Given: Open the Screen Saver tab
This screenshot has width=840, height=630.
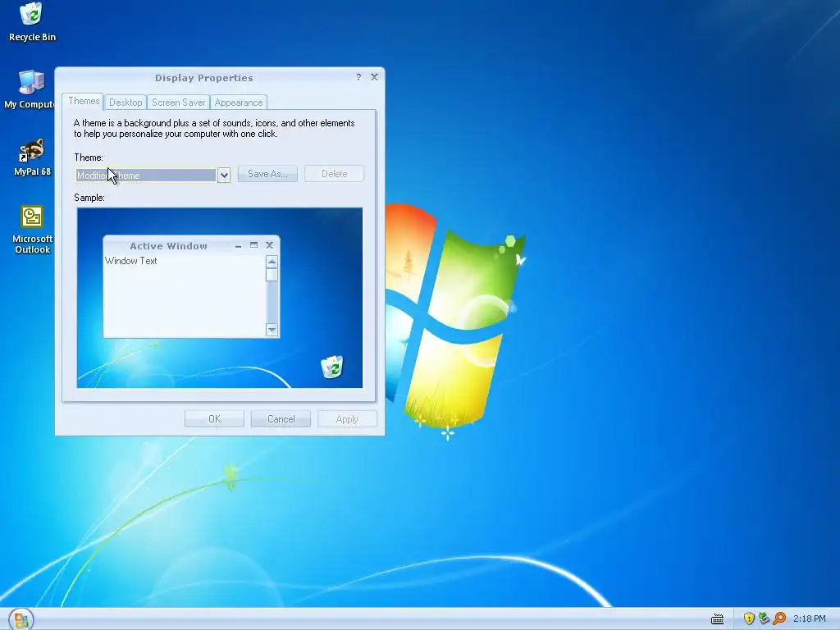Looking at the screenshot, I should pos(178,103).
